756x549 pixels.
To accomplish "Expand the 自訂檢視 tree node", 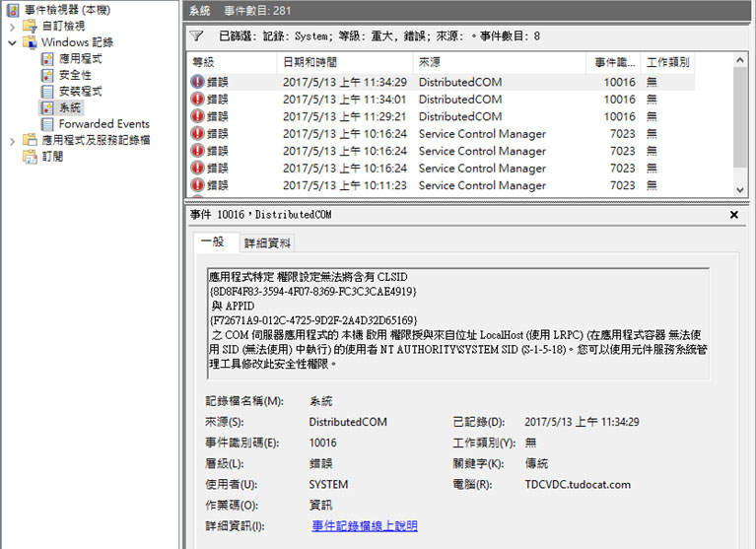I will pyautogui.click(x=13, y=27).
